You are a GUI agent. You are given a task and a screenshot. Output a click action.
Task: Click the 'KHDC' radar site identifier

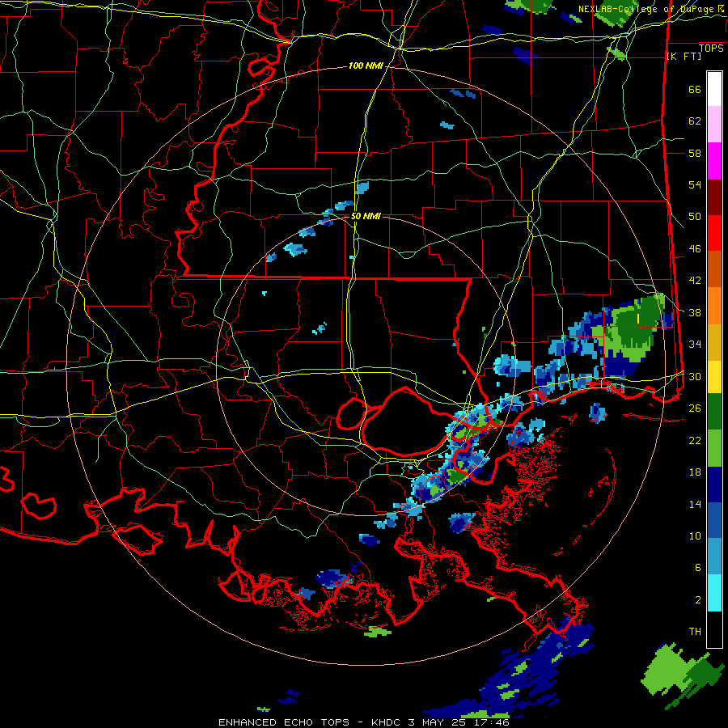coord(387,722)
